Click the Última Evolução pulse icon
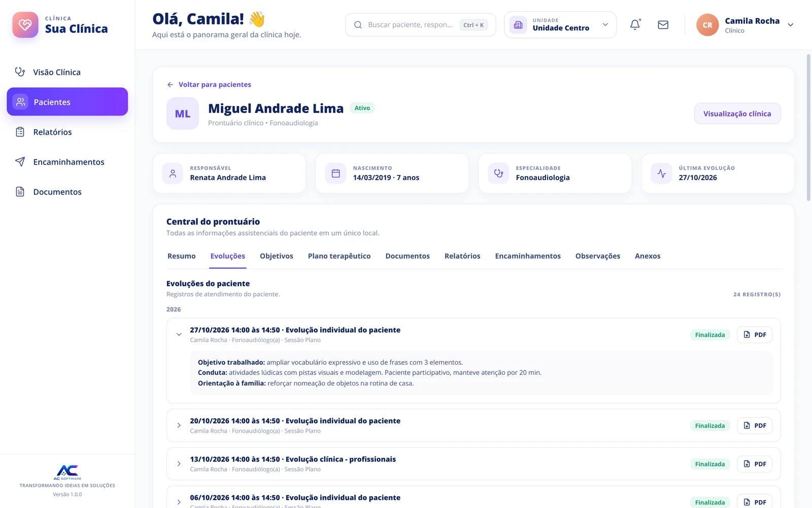This screenshot has height=508, width=812. point(661,173)
